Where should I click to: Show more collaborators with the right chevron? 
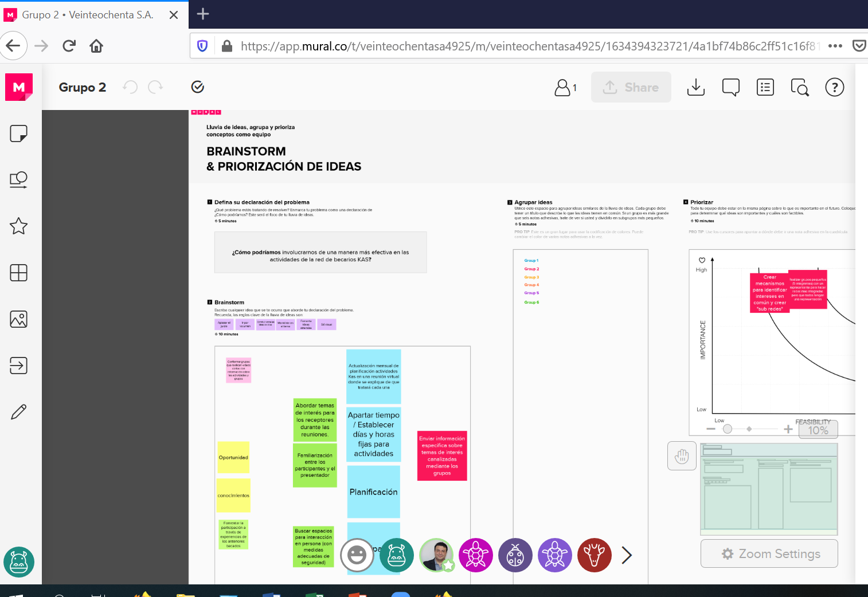click(627, 555)
